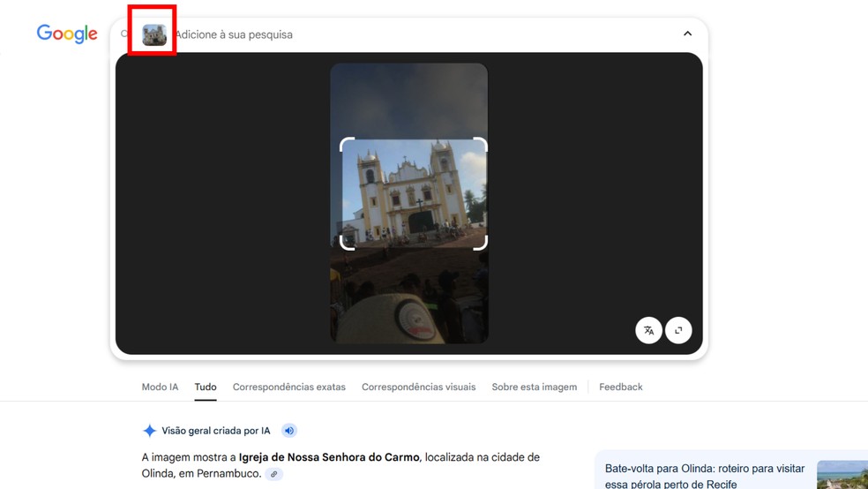
Task: Play audio with the speaker icon
Action: 289,430
